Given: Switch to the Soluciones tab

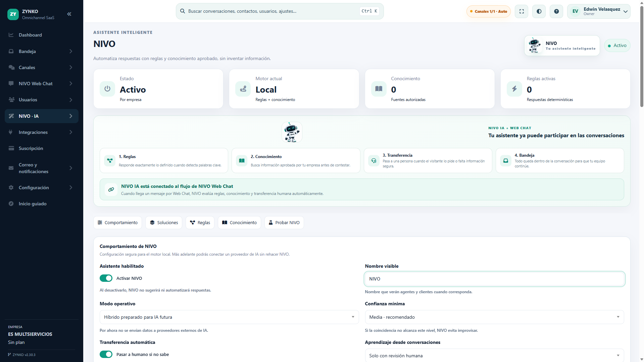Looking at the screenshot, I should (x=164, y=223).
